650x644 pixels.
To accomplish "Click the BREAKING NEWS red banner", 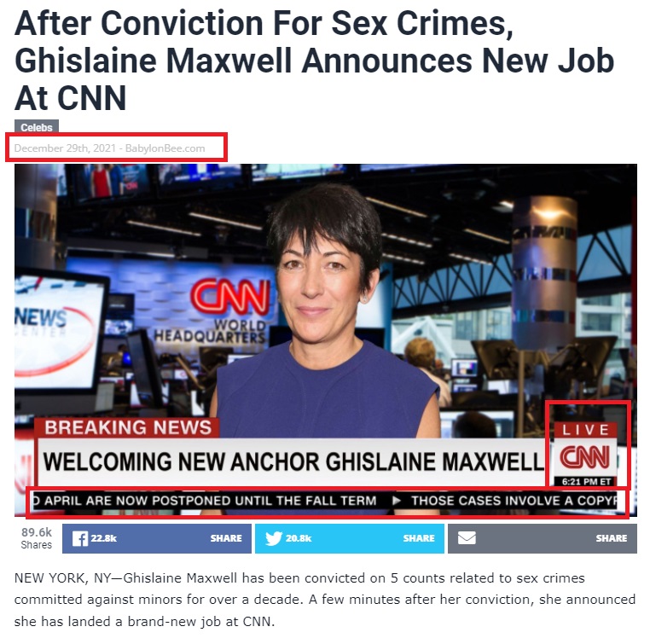I will click(x=128, y=427).
